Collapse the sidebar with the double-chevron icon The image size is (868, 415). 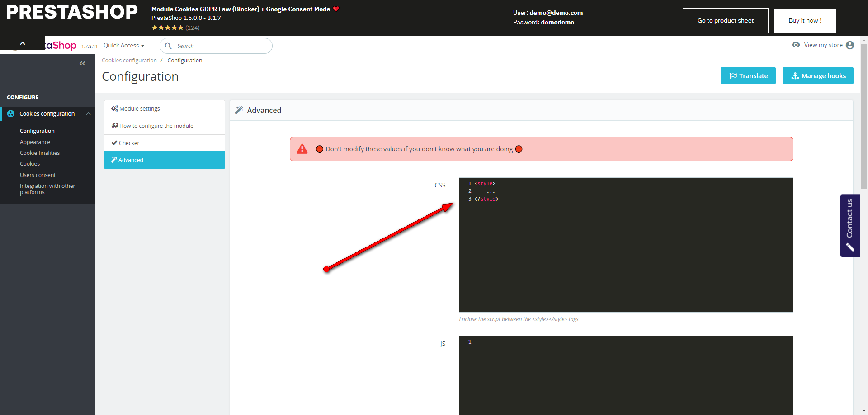point(82,64)
